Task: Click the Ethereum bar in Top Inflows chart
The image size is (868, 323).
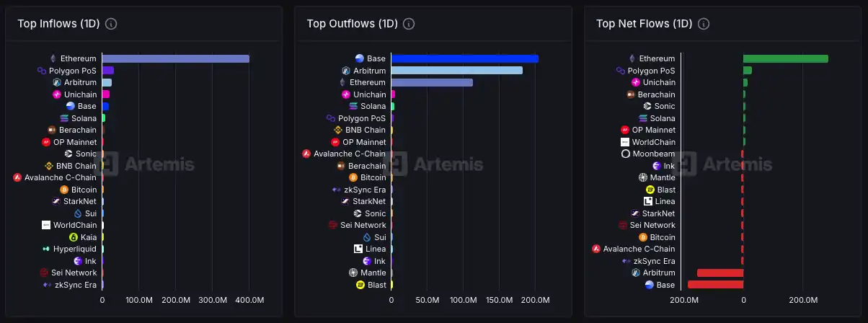Action: tap(176, 58)
